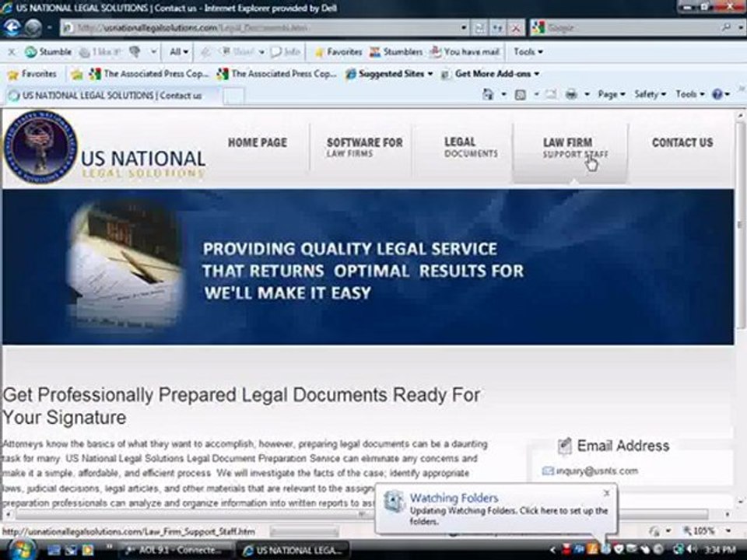Open the Safety menu in the command bar
Image resolution: width=747 pixels, height=560 pixels.
650,94
